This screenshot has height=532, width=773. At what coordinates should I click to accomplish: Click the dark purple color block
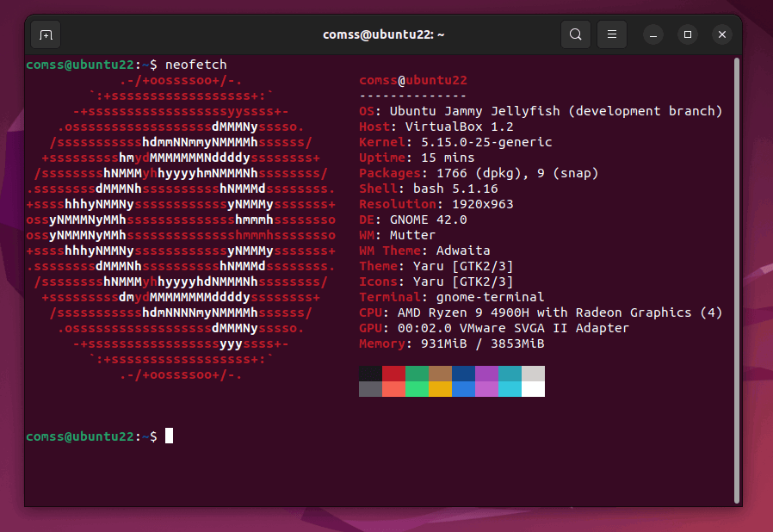point(486,374)
